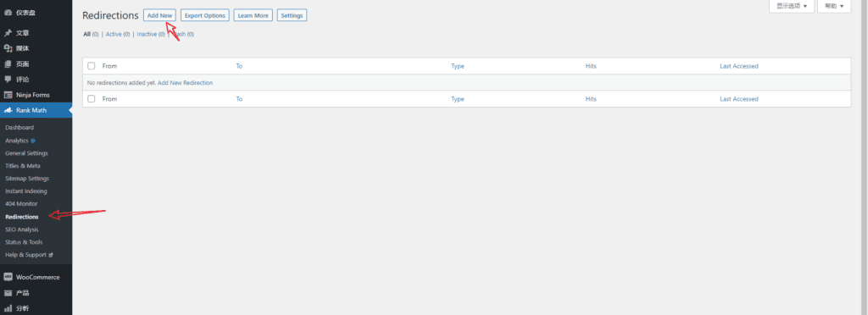Image resolution: width=868 pixels, height=315 pixels.
Task: Open the Help & Support link
Action: pyautogui.click(x=26, y=255)
